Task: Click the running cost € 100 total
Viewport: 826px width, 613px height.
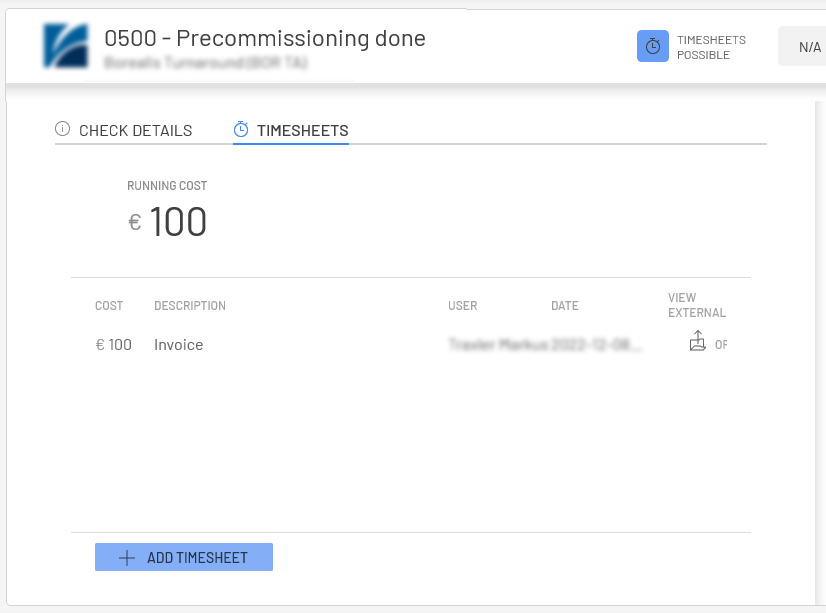Action: coord(168,222)
